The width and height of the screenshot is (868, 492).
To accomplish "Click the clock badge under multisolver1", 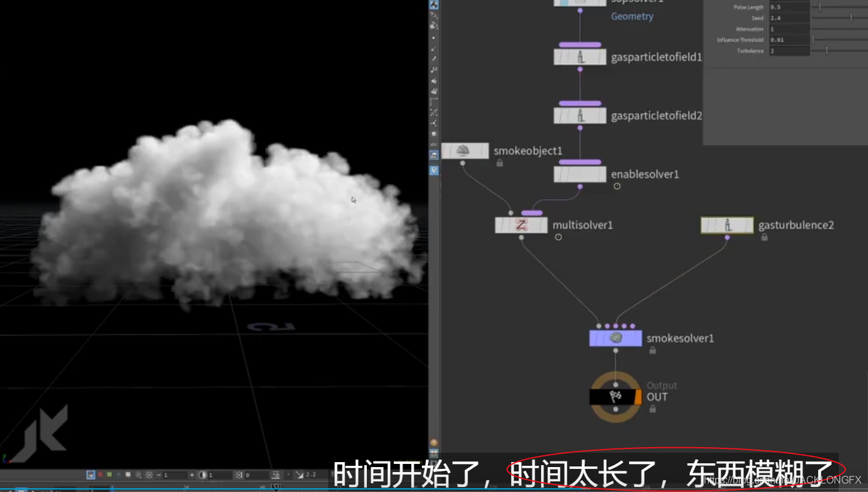I will click(558, 237).
